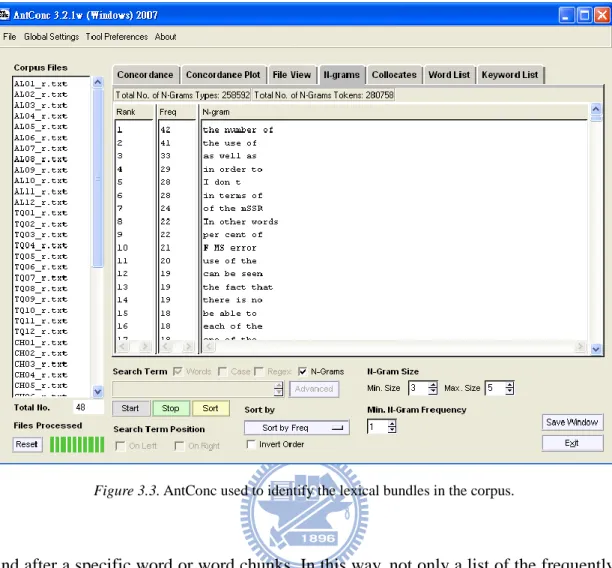Open the Tool Preferences menu
This screenshot has height=568, width=612.
click(116, 37)
